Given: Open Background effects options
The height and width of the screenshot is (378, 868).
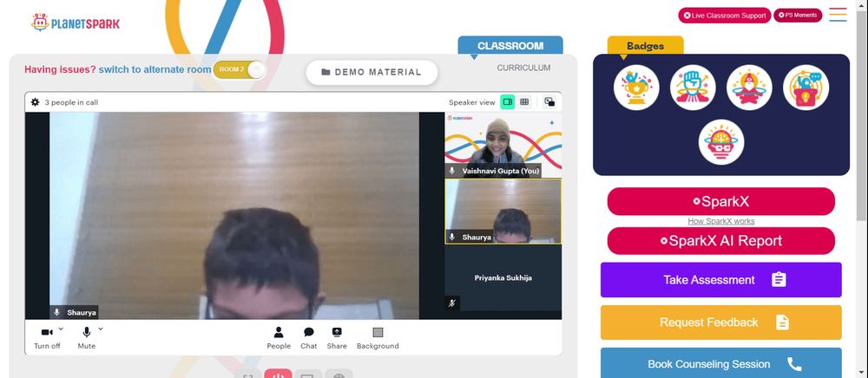Looking at the screenshot, I should pos(378,337).
